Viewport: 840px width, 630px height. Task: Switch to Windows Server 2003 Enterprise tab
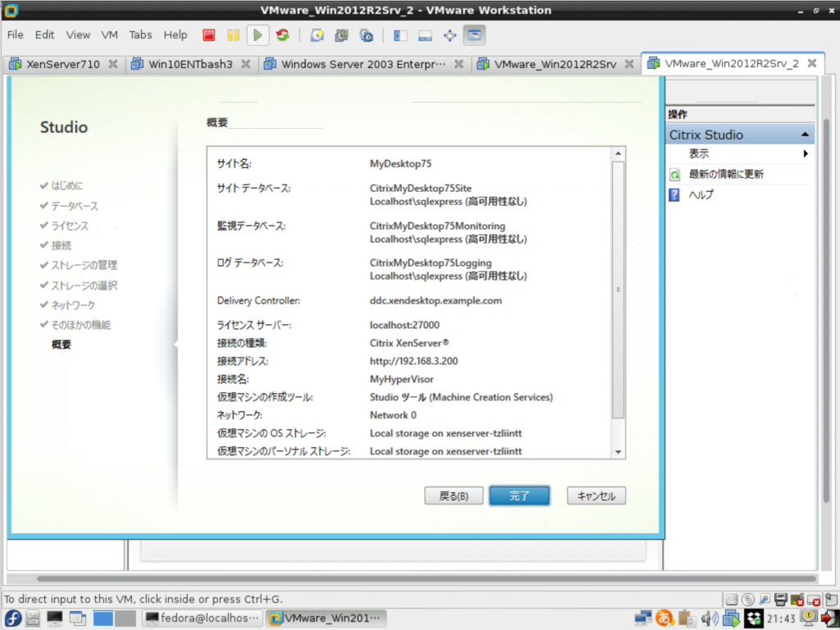click(x=364, y=64)
